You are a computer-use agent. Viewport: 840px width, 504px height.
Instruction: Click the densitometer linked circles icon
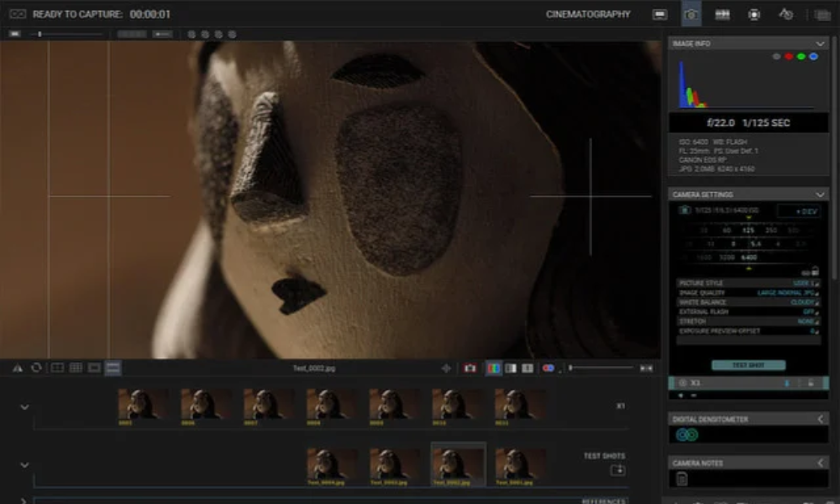click(x=687, y=435)
